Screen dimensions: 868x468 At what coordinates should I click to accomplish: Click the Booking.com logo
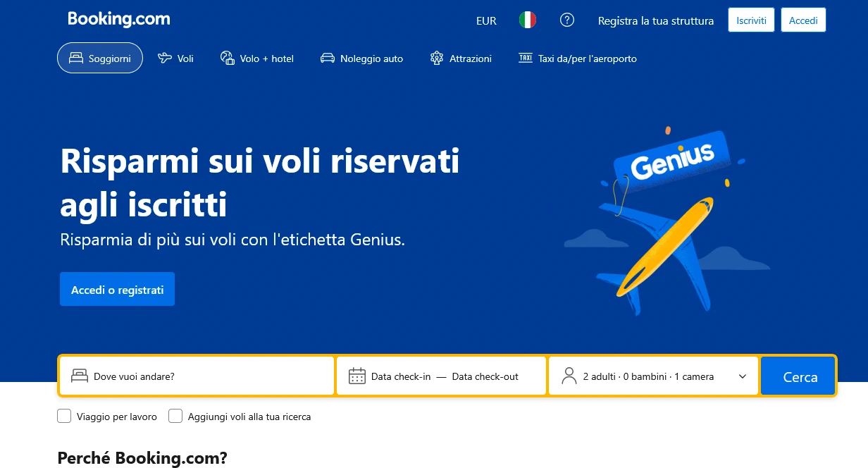(x=119, y=20)
